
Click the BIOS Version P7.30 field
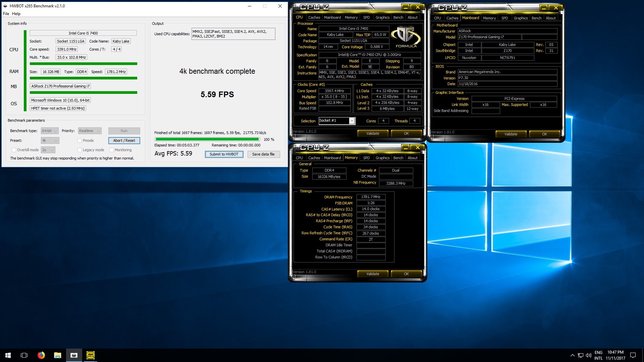(x=507, y=78)
